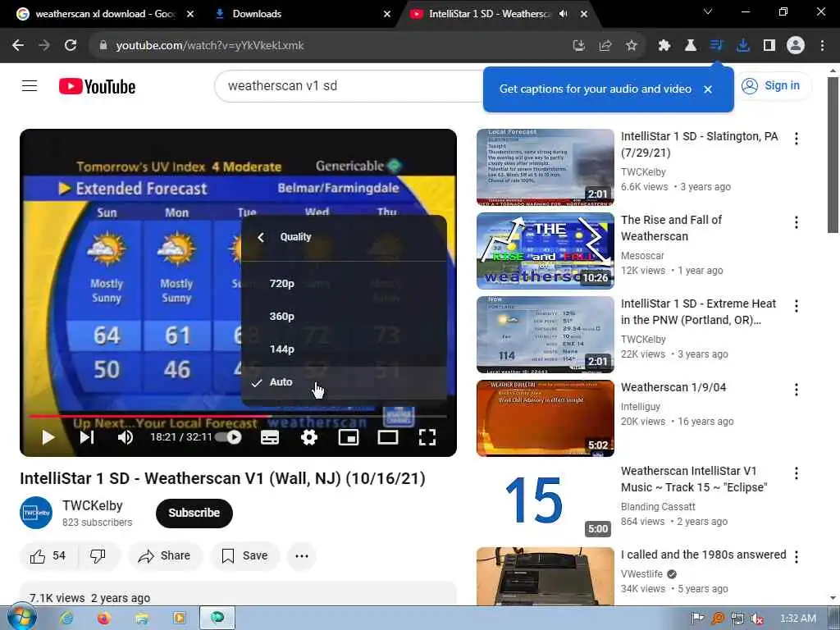Save the video to a playlist
The image size is (840, 630).
tap(245, 556)
